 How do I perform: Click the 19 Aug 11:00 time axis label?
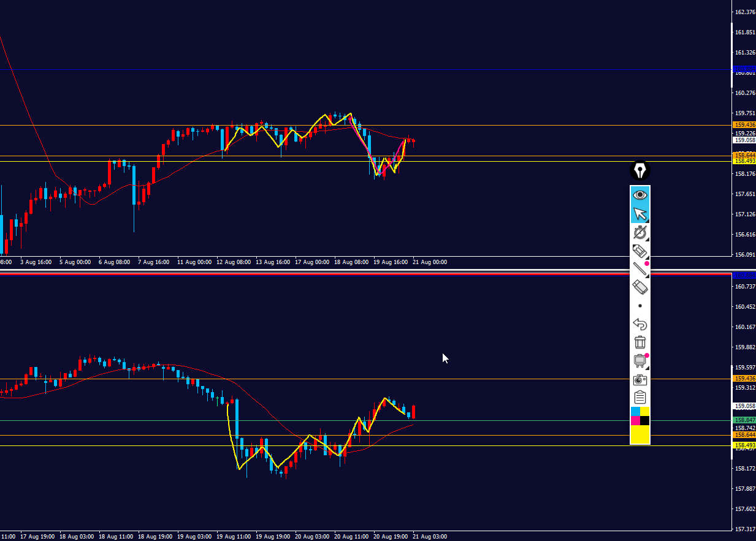point(234,537)
